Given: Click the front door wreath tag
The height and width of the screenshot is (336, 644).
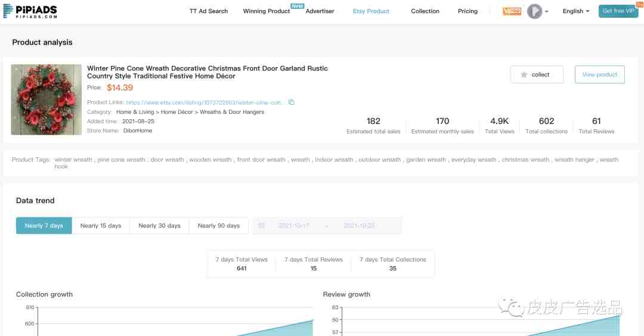Looking at the screenshot, I should click(x=261, y=160).
